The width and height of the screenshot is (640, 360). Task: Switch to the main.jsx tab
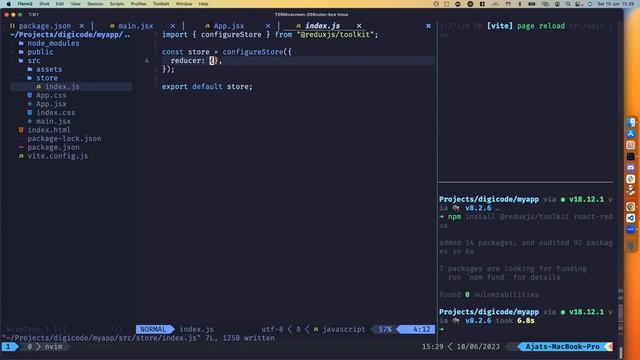click(136, 26)
